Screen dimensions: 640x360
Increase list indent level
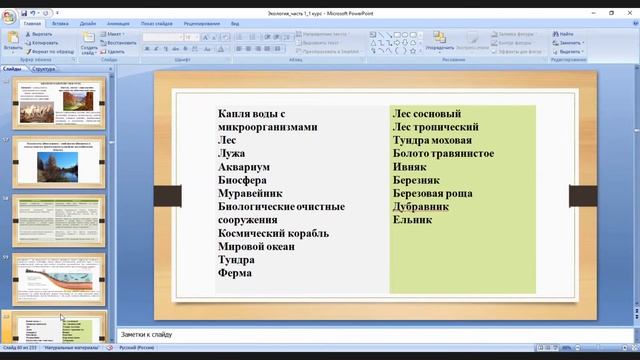coord(277,38)
